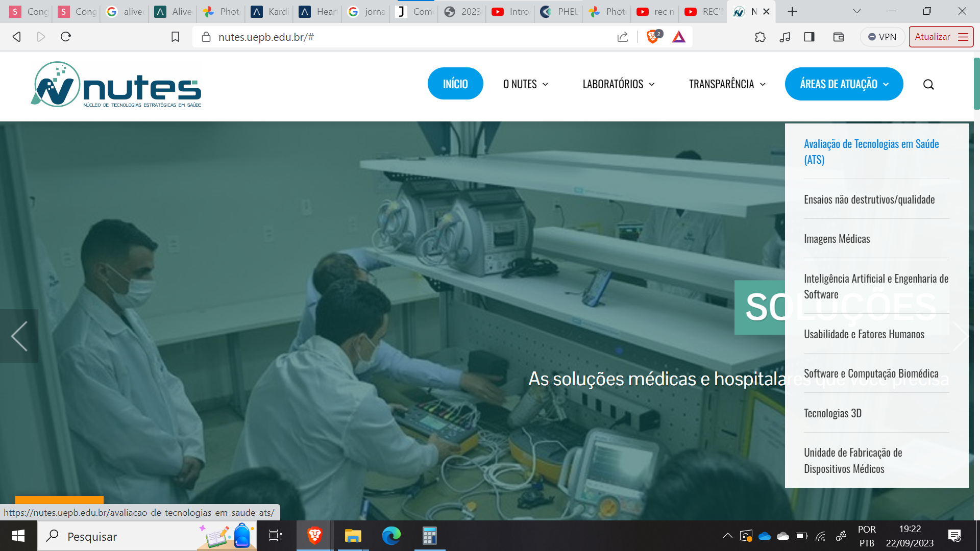Click the address bar URL field

pyautogui.click(x=408, y=37)
